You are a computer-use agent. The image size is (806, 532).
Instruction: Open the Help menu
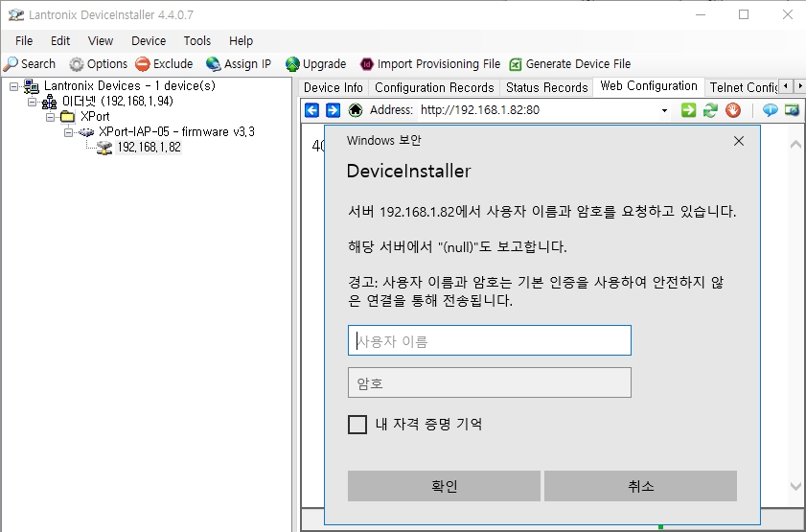click(x=242, y=40)
